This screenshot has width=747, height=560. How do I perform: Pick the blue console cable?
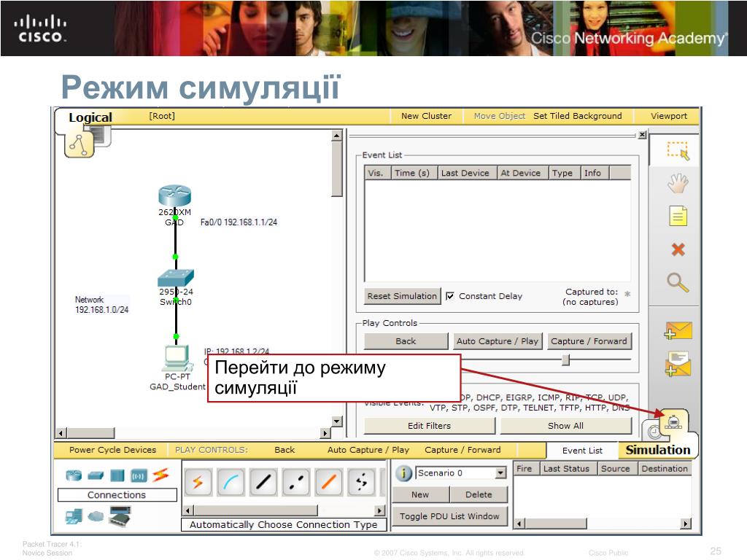[x=231, y=483]
